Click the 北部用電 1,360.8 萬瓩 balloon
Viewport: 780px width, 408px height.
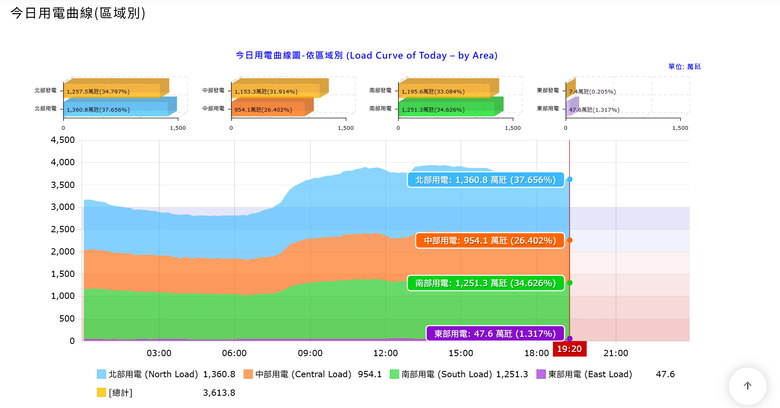[x=486, y=180]
